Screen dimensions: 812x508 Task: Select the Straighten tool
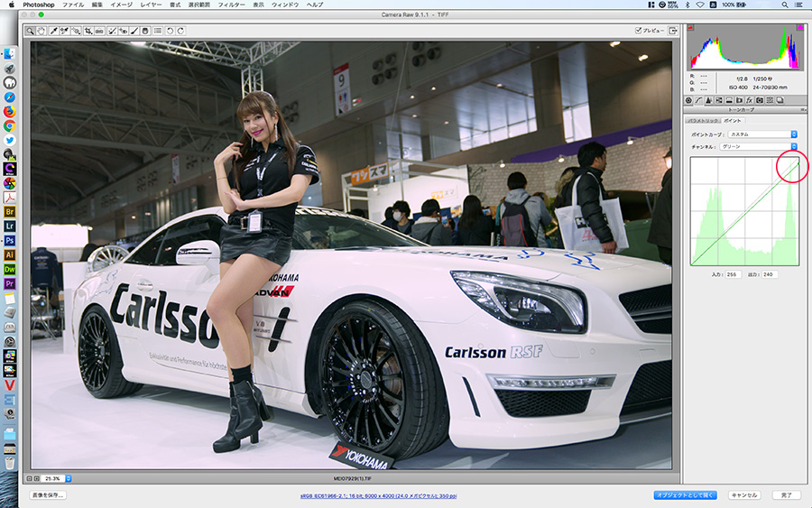point(99,31)
